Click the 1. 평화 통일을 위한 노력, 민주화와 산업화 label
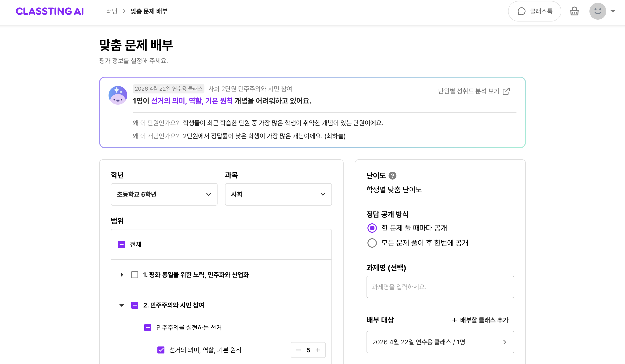The height and width of the screenshot is (364, 625). (196, 275)
